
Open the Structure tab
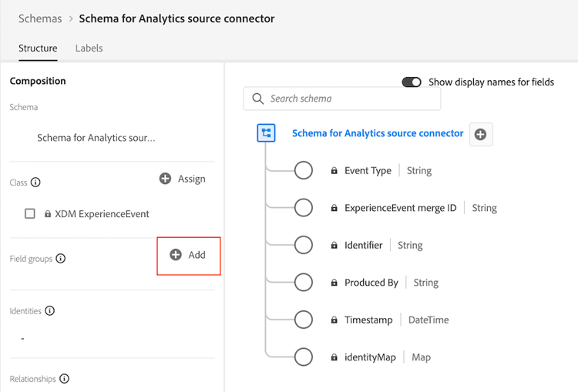38,48
